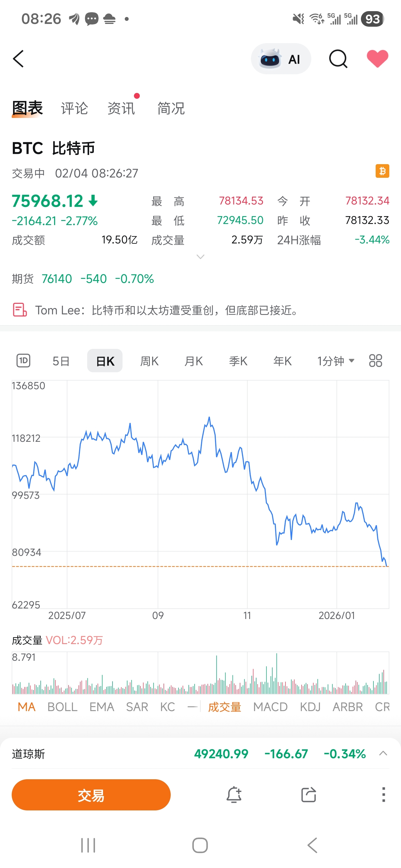Switch to the 评论 tab
This screenshot has width=401, height=868.
[x=74, y=108]
